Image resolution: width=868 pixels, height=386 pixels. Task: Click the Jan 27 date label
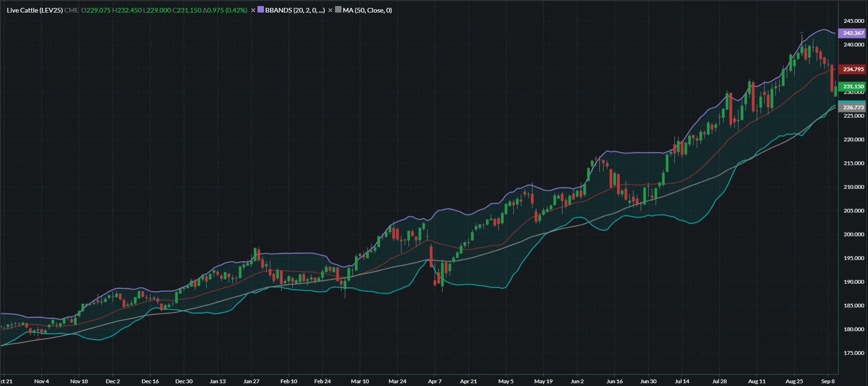251,381
